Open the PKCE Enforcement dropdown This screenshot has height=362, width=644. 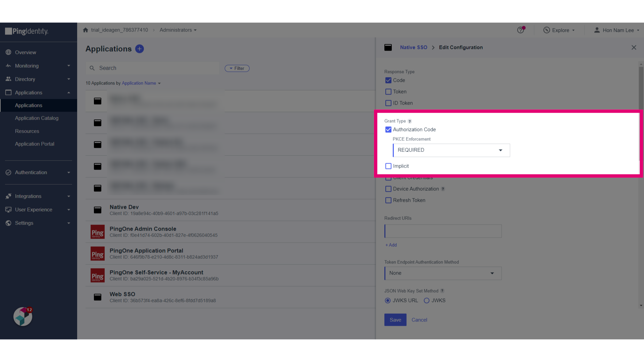pos(451,150)
